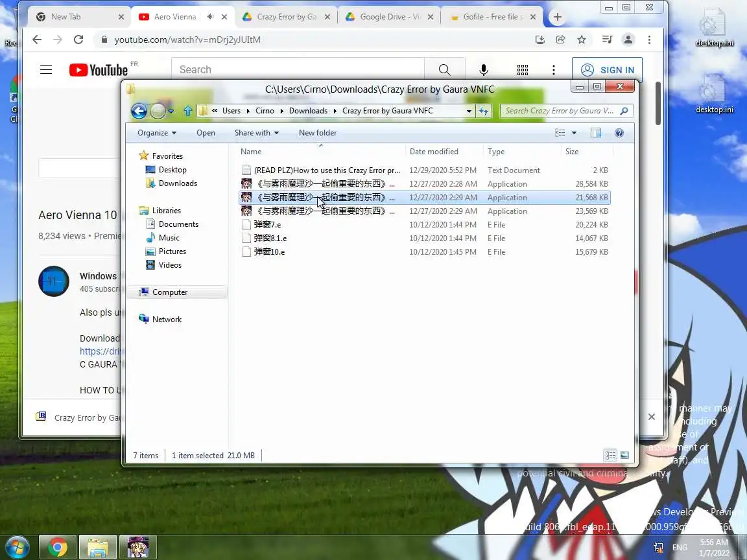Open the YouTube hamburger guide menu
Image resolution: width=747 pixels, height=560 pixels.
click(46, 70)
